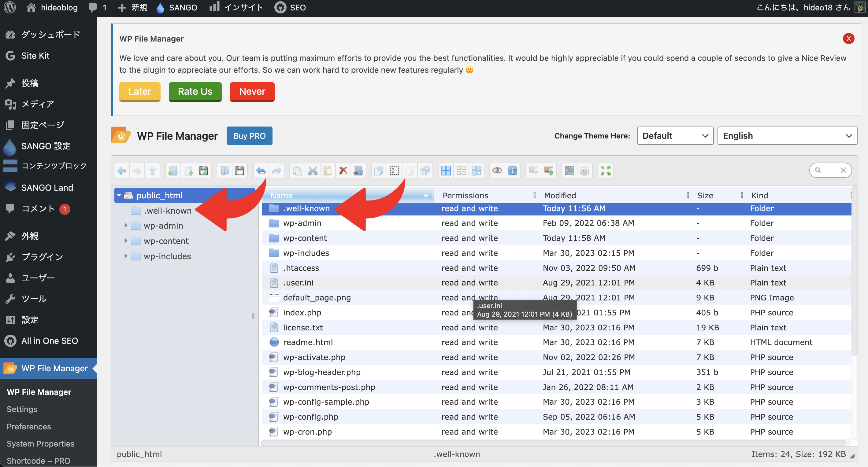Viewport: 868px width, 467px height.
Task: Invert the file selection
Action: (477, 171)
